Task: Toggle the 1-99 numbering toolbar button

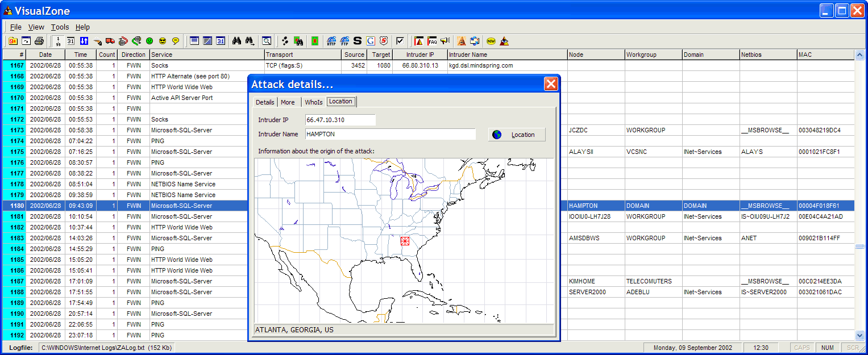Action: (57, 41)
